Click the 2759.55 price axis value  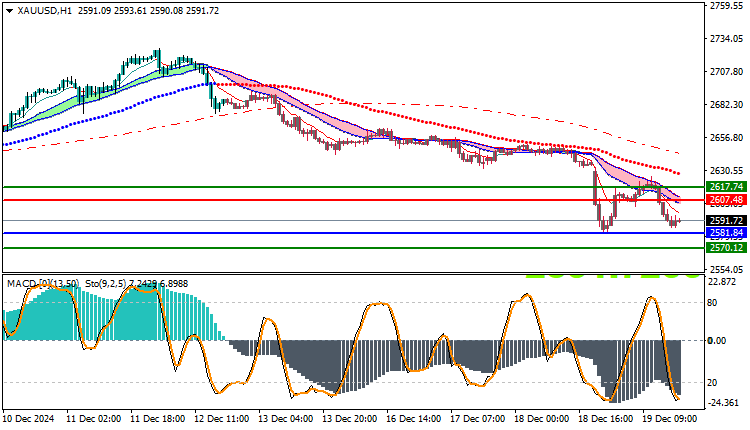727,6
